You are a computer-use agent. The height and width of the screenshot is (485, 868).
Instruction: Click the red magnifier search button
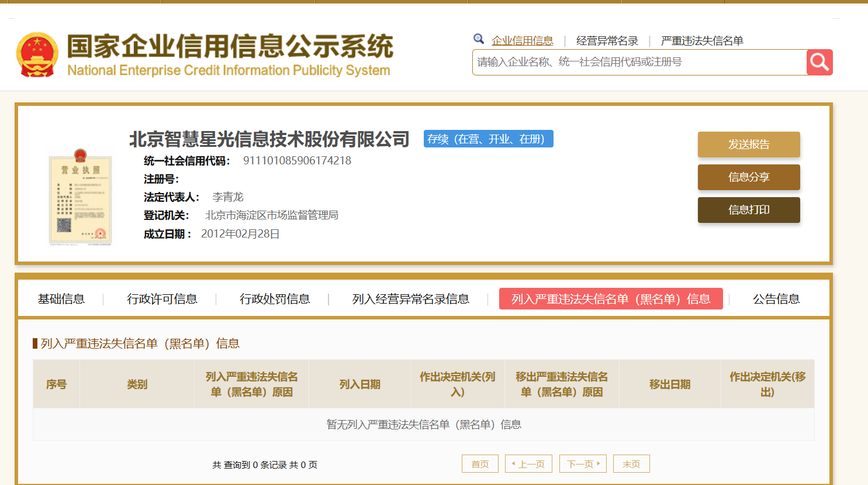[819, 62]
